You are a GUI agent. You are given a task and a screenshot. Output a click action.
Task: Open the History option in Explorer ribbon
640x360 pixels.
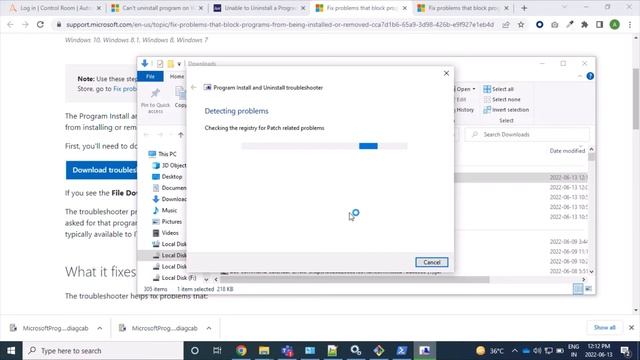pos(464,109)
